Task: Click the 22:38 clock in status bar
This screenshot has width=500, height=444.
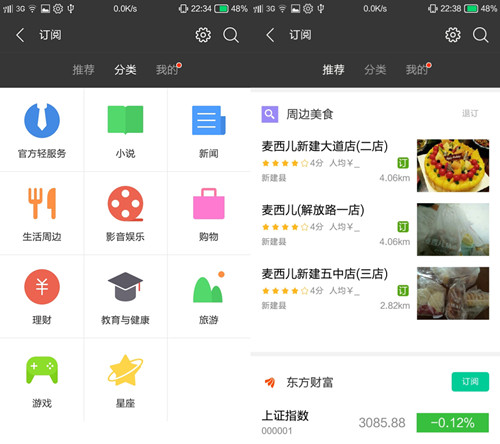Action: tap(451, 8)
